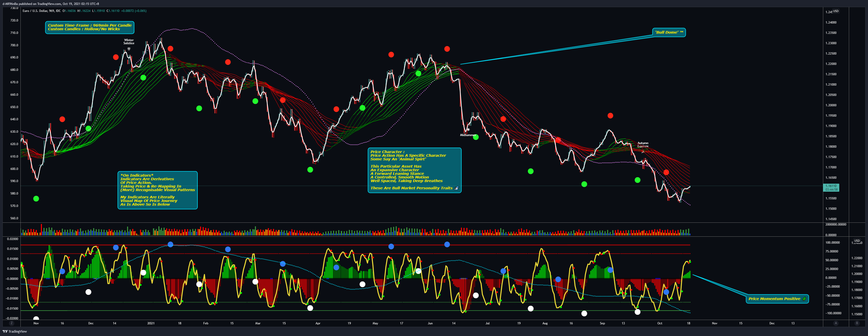
Task: Click the 1.20000 price scale value
Action: (x=831, y=105)
